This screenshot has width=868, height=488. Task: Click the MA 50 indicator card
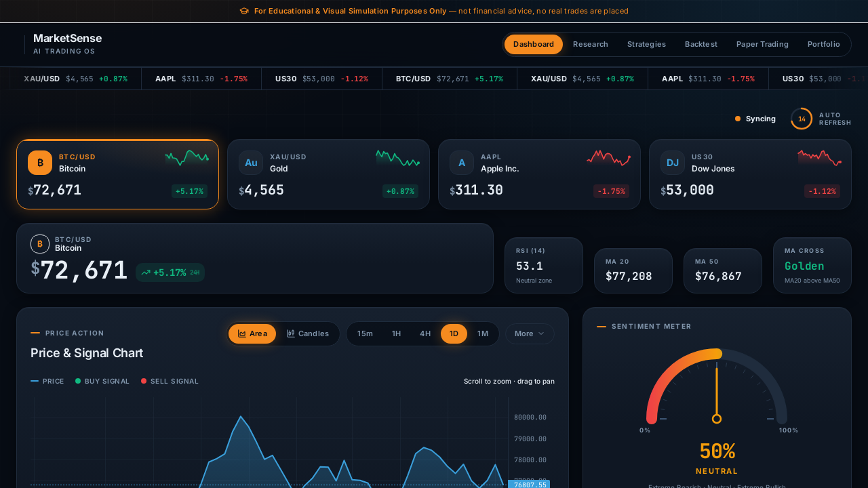(723, 270)
